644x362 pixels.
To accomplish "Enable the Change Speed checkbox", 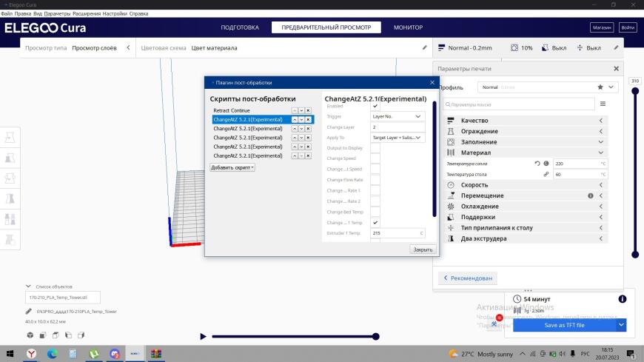I will (x=375, y=158).
